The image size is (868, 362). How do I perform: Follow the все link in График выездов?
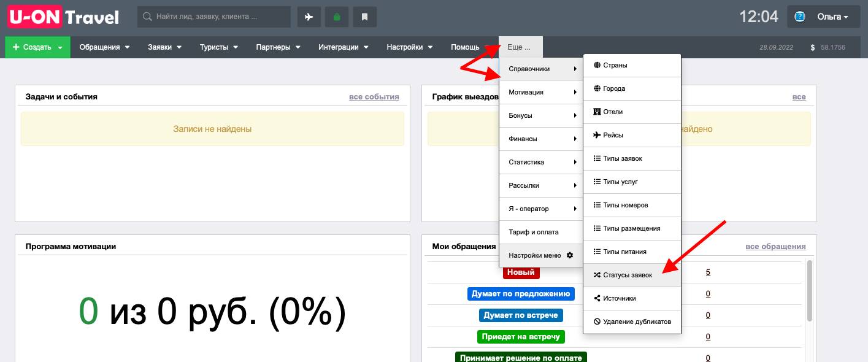(x=799, y=97)
